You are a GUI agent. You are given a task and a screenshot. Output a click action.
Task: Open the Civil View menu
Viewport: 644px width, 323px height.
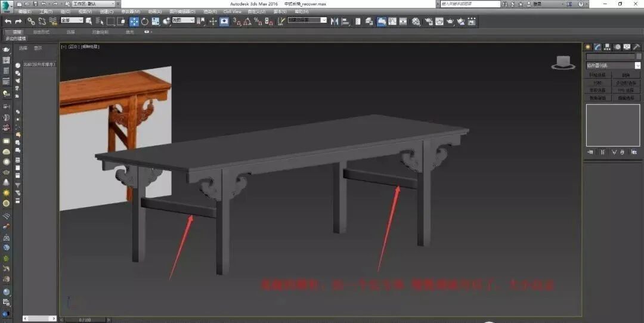tap(233, 11)
